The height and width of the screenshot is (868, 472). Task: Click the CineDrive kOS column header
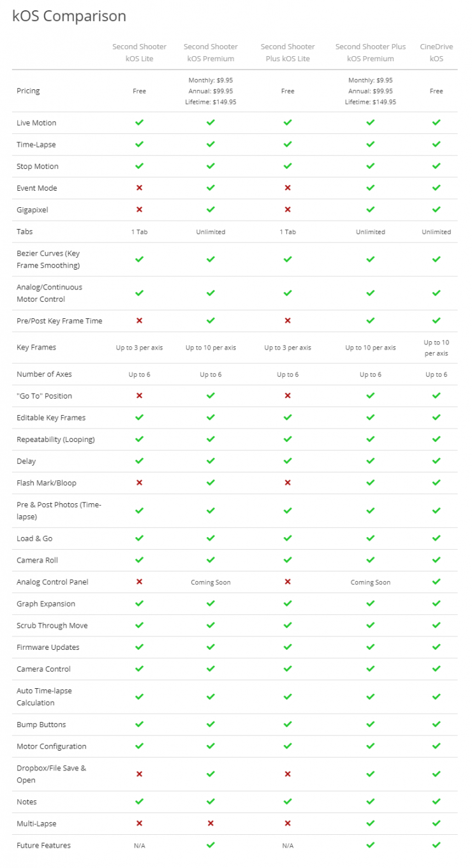[x=436, y=52]
